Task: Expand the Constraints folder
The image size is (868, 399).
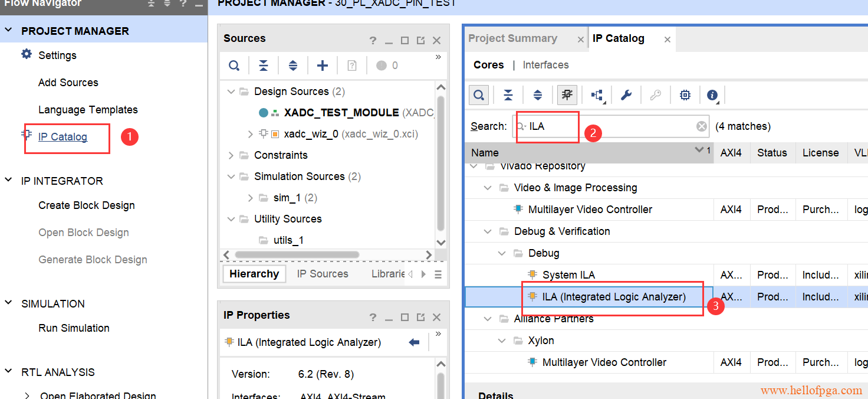Action: pos(231,155)
